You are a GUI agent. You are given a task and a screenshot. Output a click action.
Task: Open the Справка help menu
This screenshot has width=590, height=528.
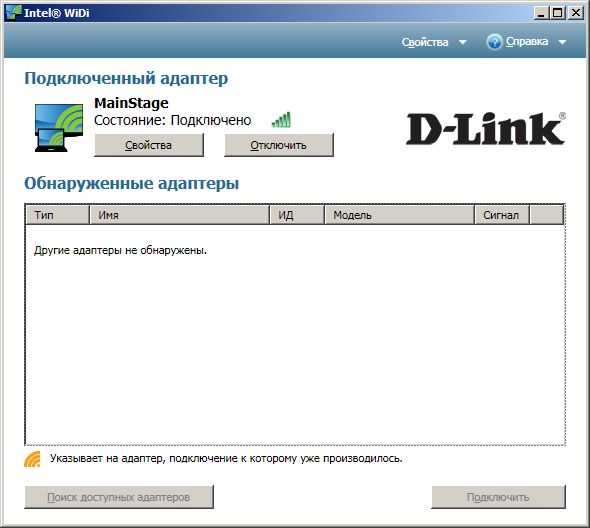coord(526,41)
